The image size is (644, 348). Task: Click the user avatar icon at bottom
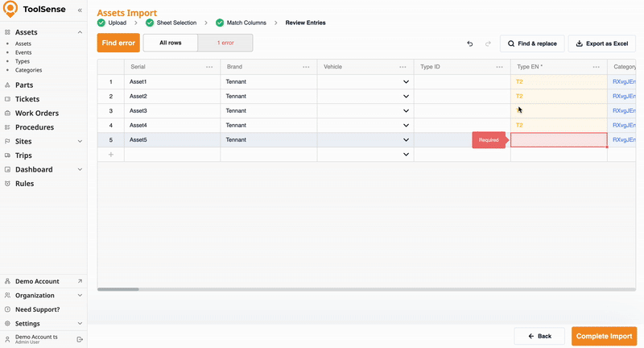coord(7,339)
